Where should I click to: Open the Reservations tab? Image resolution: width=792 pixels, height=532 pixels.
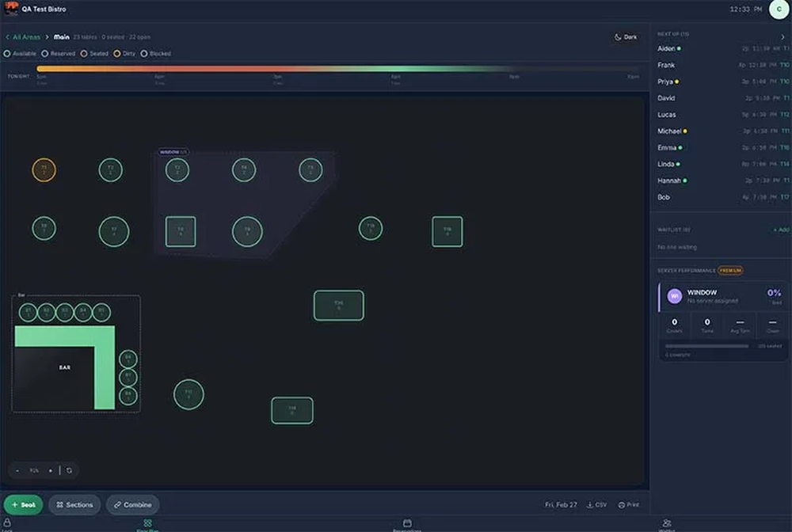coord(407,525)
